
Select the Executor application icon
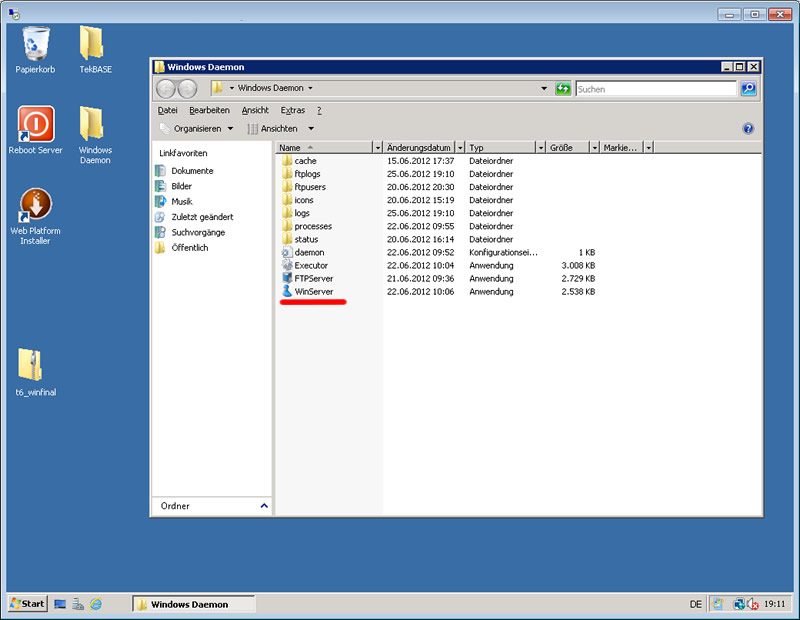click(x=287, y=265)
